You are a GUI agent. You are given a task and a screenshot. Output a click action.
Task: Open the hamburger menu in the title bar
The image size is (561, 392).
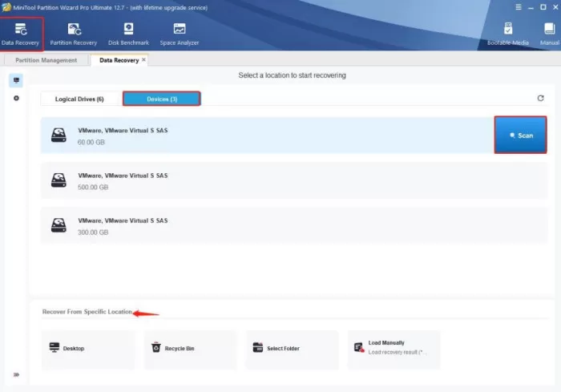point(519,6)
